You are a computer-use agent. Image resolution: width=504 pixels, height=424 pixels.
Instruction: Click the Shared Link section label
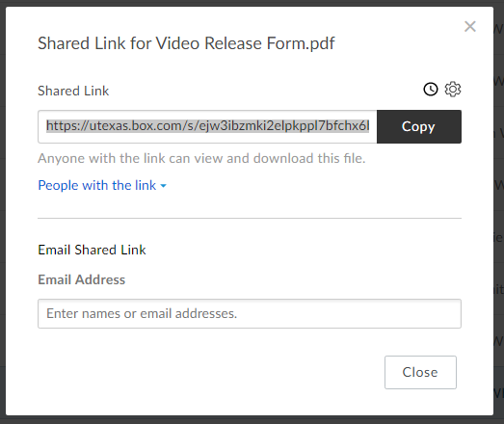[73, 91]
